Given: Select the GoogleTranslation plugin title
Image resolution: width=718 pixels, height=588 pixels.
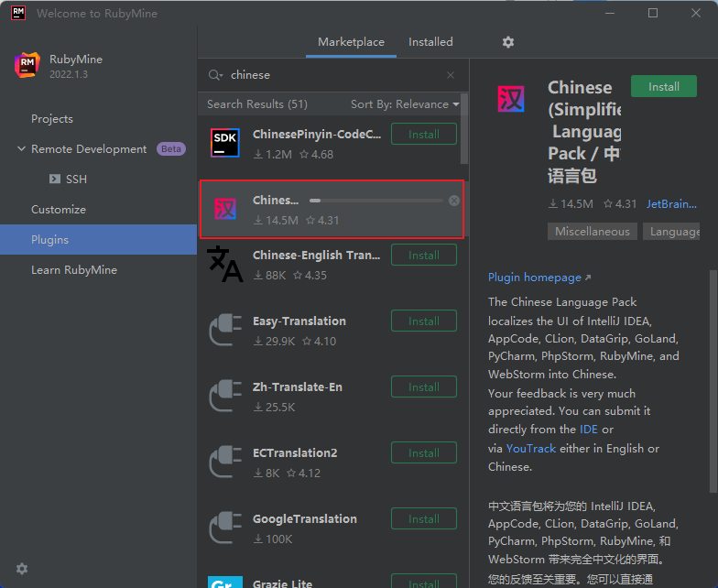Looking at the screenshot, I should pyautogui.click(x=304, y=518).
